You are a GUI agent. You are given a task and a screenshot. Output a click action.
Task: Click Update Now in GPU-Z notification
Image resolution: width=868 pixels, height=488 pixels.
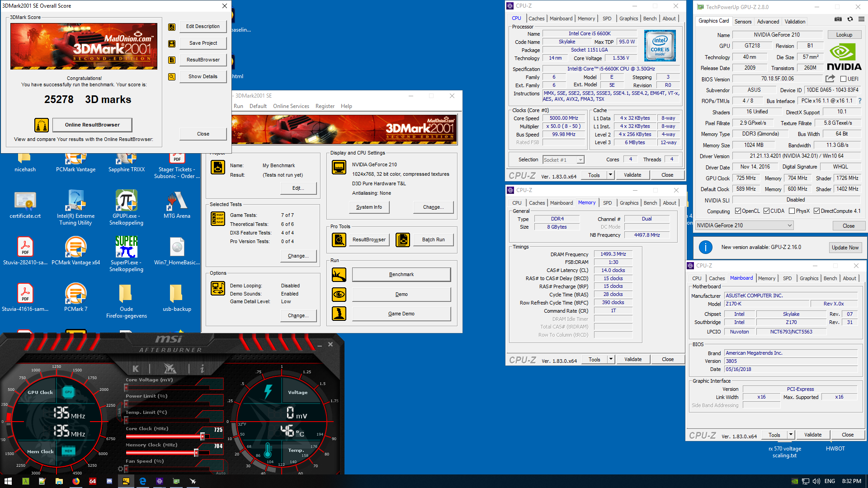point(845,248)
